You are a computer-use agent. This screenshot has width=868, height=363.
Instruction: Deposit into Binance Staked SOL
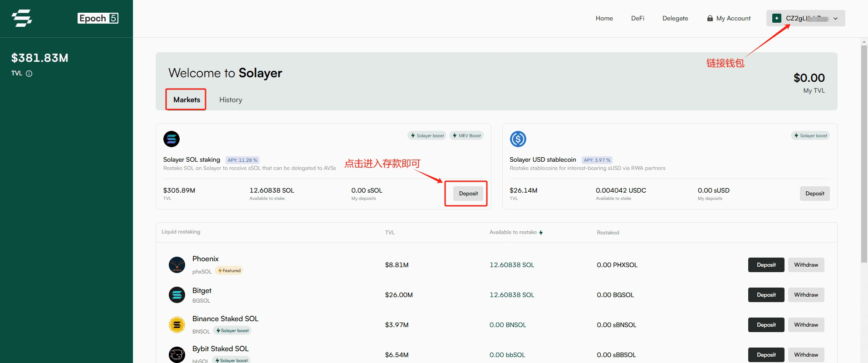point(766,325)
